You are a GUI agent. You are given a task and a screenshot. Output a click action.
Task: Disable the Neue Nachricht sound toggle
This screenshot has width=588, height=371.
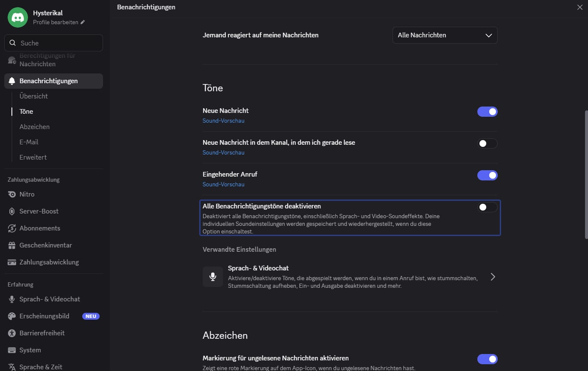(x=488, y=112)
